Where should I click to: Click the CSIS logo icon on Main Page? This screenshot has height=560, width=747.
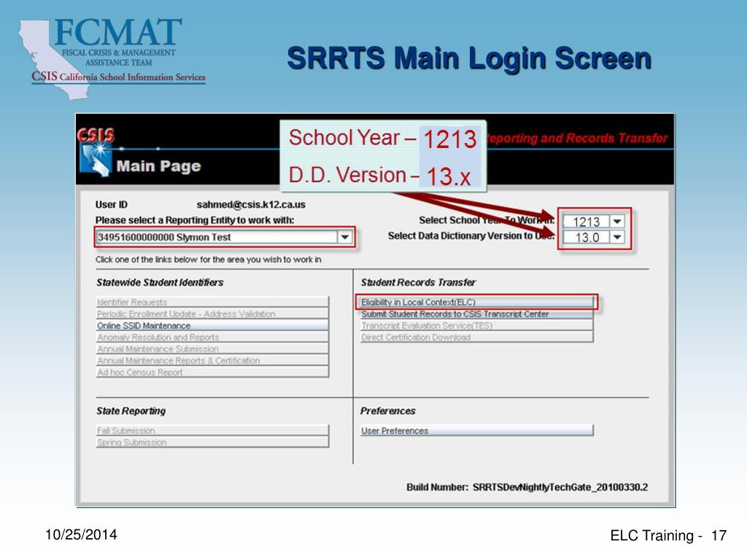(x=96, y=152)
